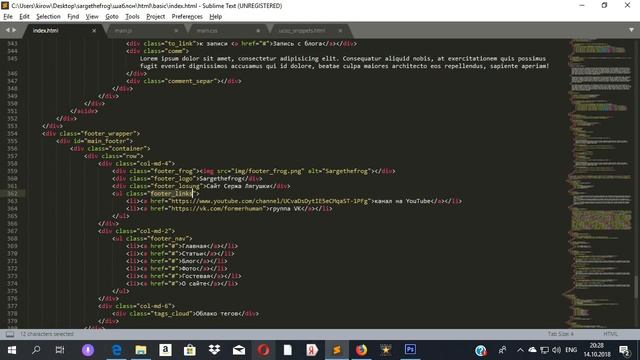Click line number 362 in the gutter

tap(12, 193)
